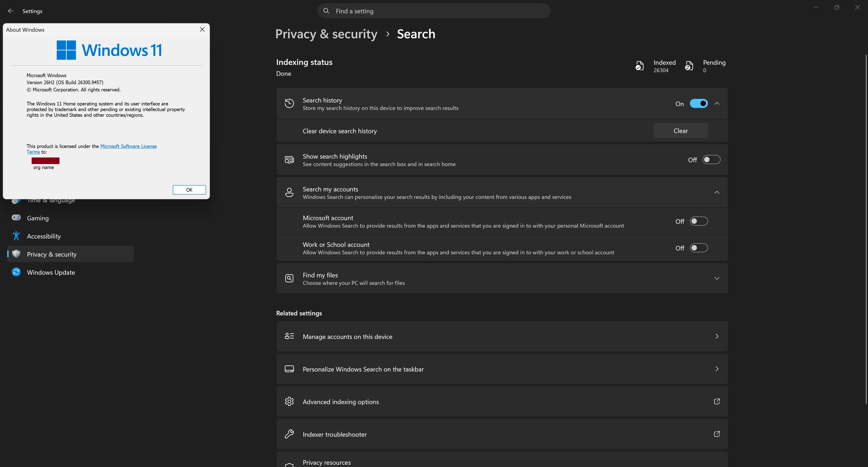The width and height of the screenshot is (868, 467).
Task: Select Gaming in the sidebar
Action: click(x=71, y=218)
